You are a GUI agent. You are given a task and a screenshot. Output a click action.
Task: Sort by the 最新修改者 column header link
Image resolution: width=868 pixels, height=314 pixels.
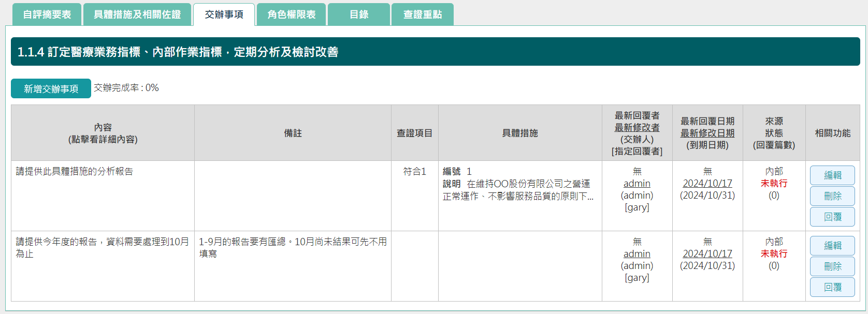[x=637, y=127]
